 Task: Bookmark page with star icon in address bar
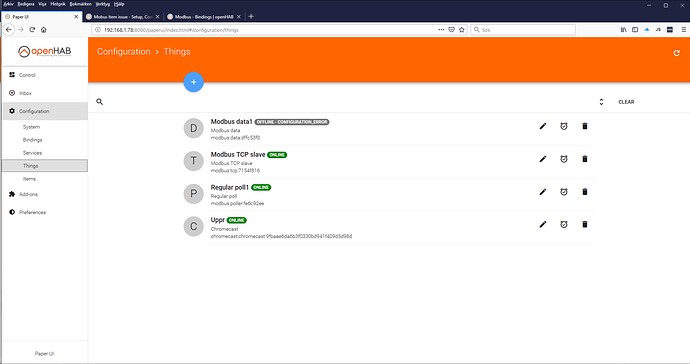pos(462,29)
